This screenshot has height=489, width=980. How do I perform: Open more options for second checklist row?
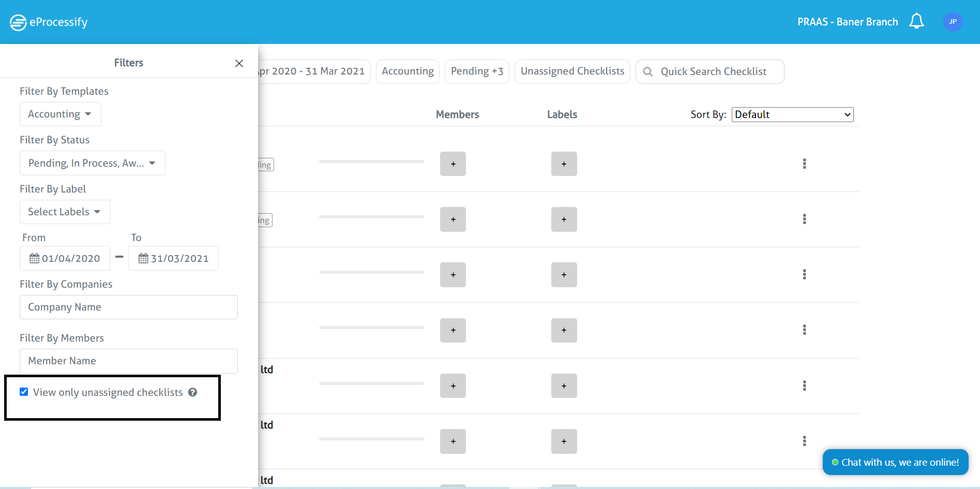click(804, 219)
